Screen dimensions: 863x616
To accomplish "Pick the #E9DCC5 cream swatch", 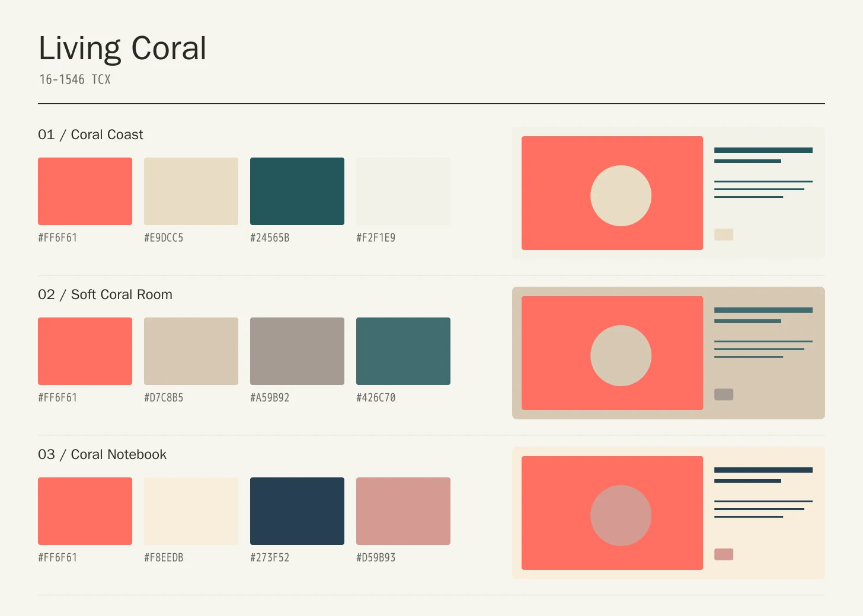I will click(191, 191).
